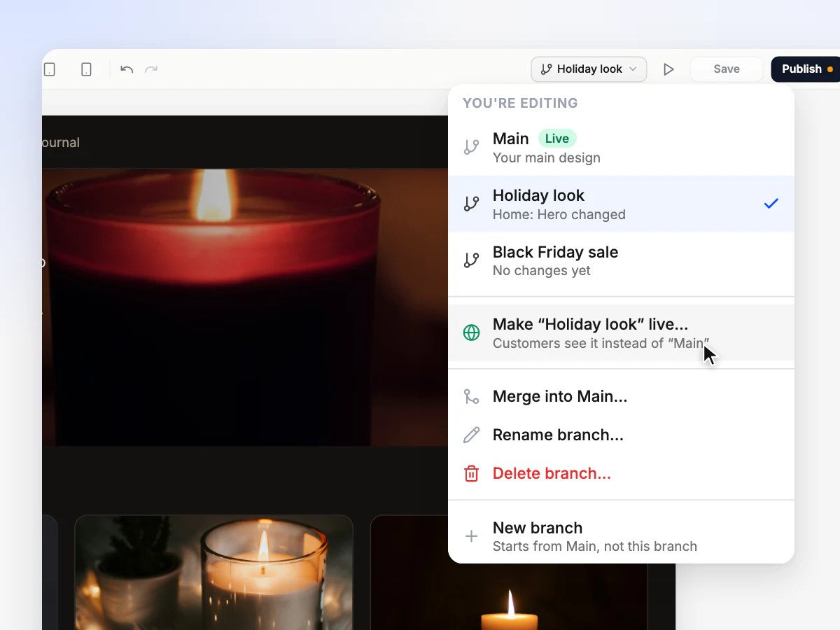The image size is (840, 630).
Task: Click branch icon beside Black Friday sale
Action: click(472, 260)
